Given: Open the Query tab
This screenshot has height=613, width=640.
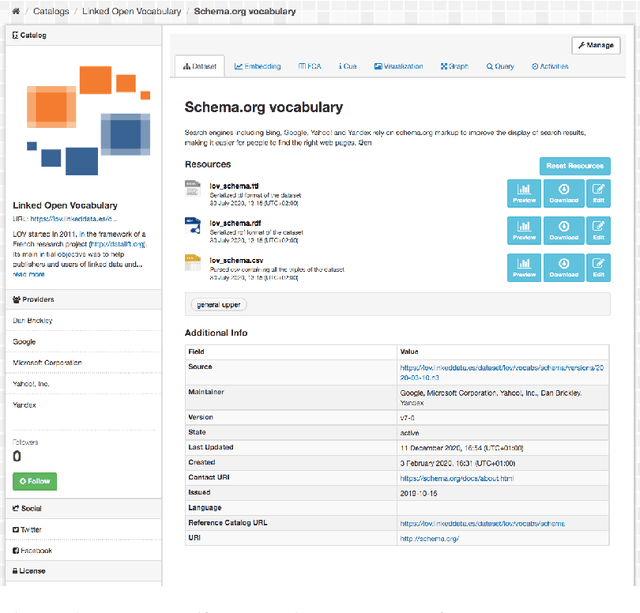Looking at the screenshot, I should click(500, 66).
